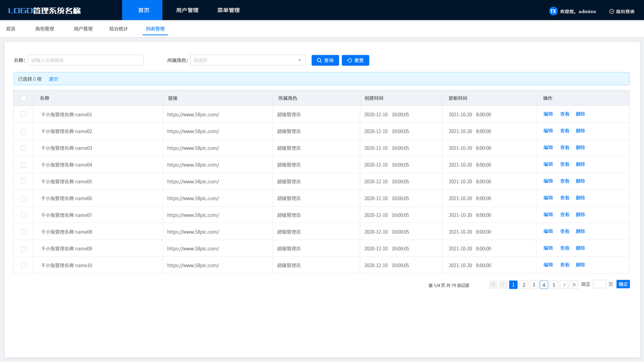Click the LOGO管理系统名称 logo

(44, 10)
